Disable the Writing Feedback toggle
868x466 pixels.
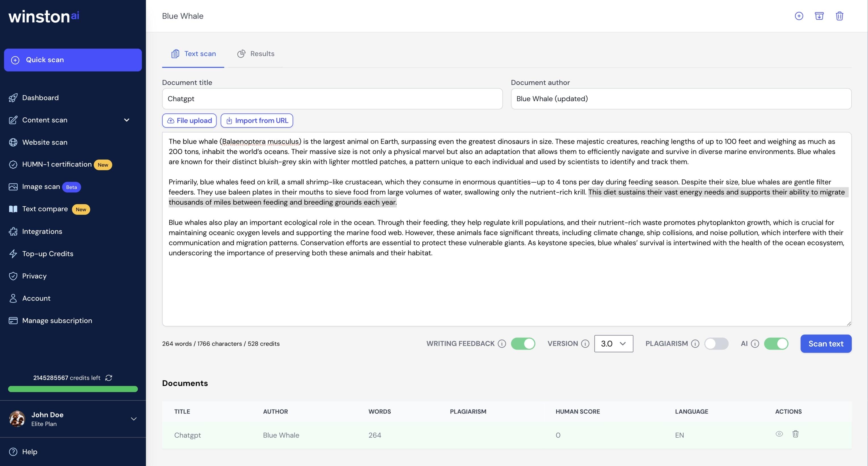click(x=523, y=344)
